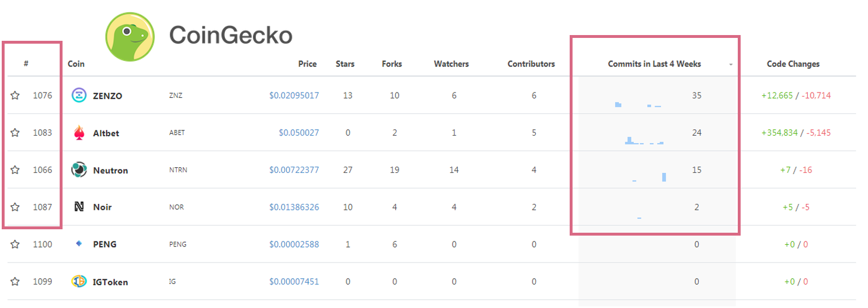Star IGToken as a favorite
Screen dimensions: 868x308
point(15,282)
